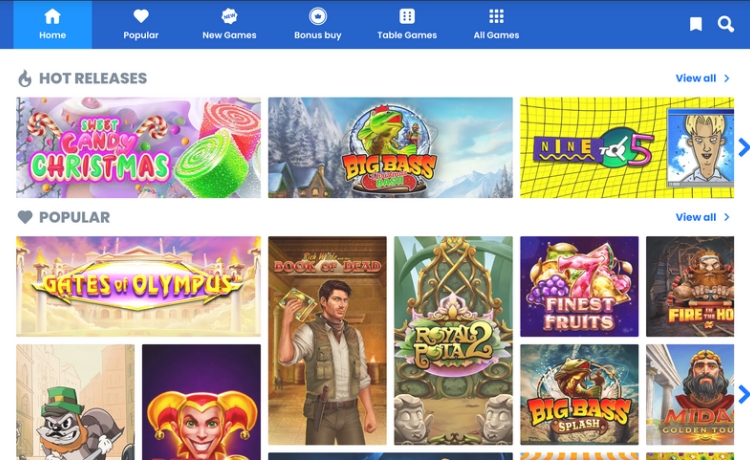The width and height of the screenshot is (750, 460).
Task: Click the New Games badge icon
Action: [x=229, y=16]
